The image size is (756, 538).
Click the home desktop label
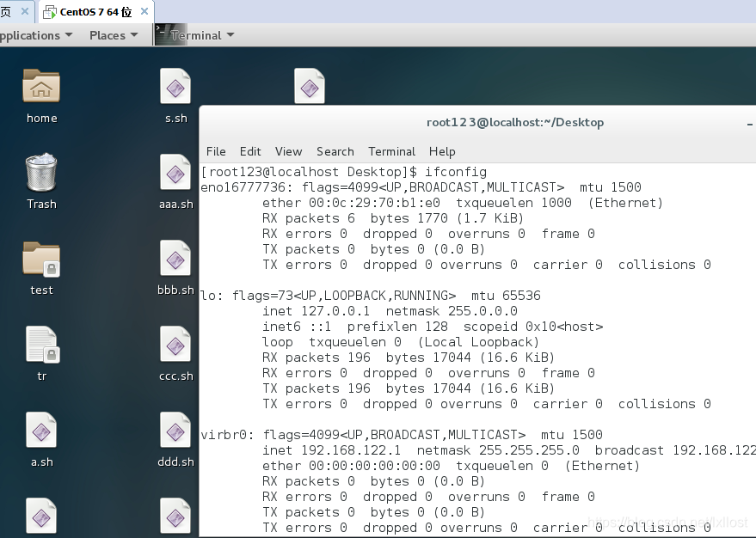(x=42, y=118)
